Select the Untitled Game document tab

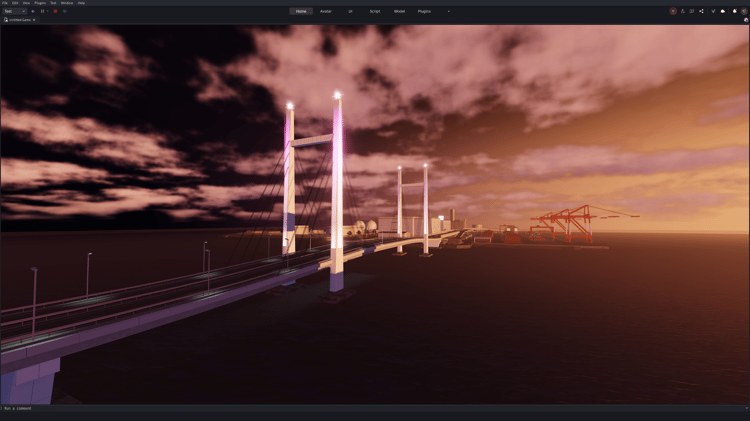20,20
